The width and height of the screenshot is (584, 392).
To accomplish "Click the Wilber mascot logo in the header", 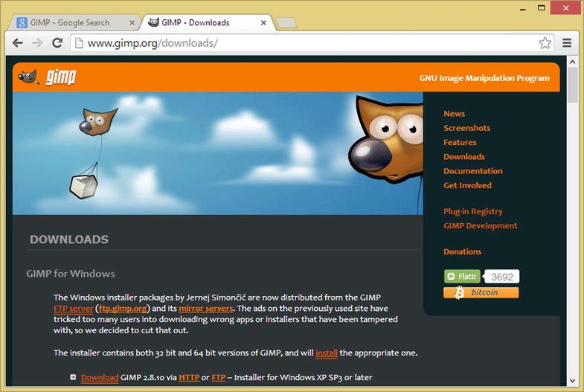I will tap(29, 77).
